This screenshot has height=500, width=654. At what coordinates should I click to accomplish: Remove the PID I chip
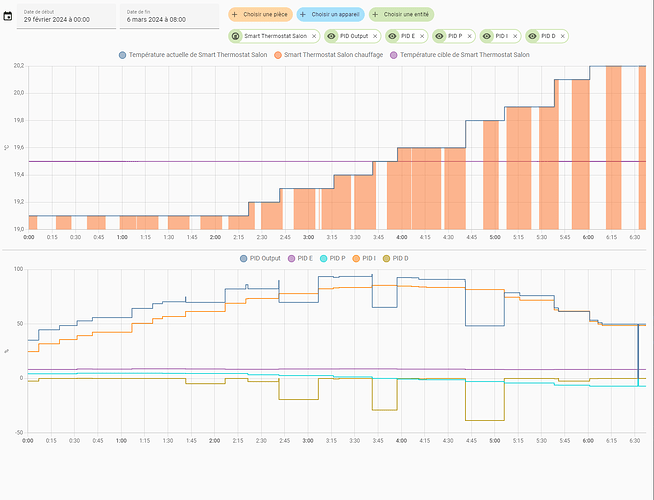click(x=515, y=36)
